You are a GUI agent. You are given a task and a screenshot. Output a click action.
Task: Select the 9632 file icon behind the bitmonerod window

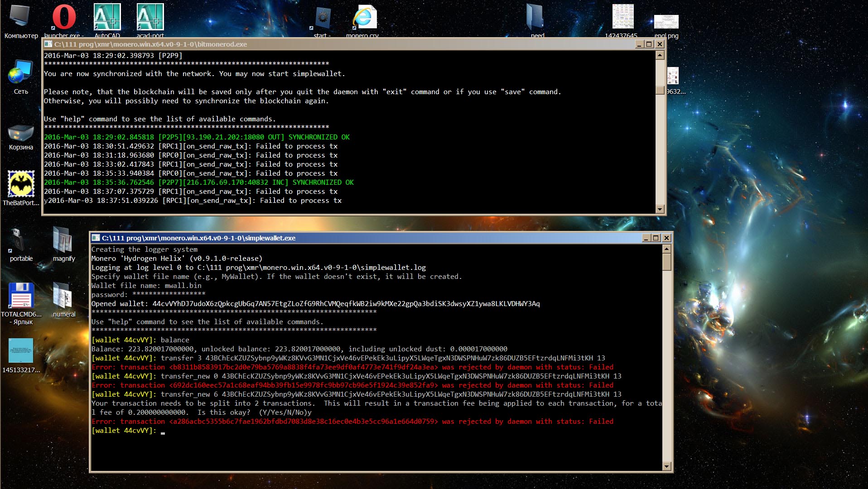674,81
